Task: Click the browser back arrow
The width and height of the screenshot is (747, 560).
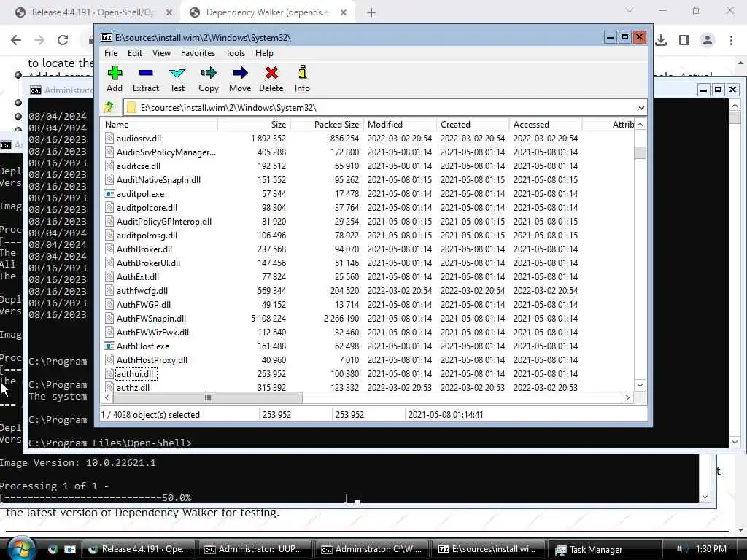Action: [x=16, y=40]
